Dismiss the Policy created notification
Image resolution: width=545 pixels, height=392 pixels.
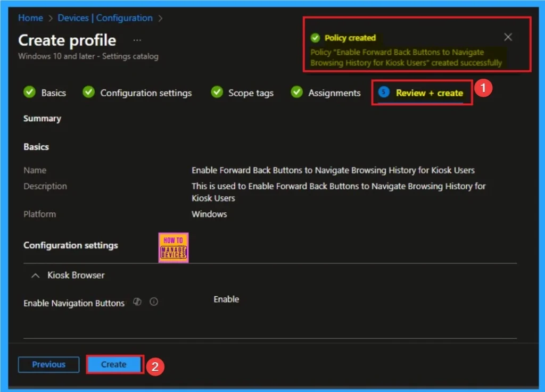pos(508,37)
